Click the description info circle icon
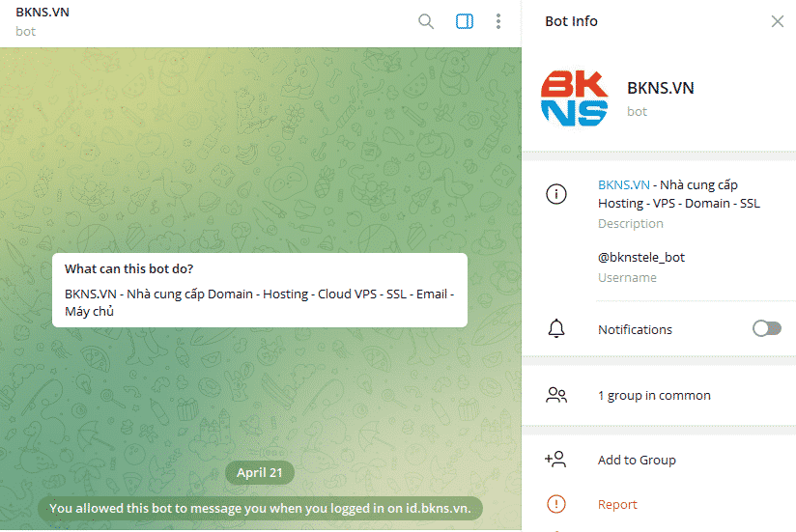Screen dimensions: 796x532 [x=556, y=194]
